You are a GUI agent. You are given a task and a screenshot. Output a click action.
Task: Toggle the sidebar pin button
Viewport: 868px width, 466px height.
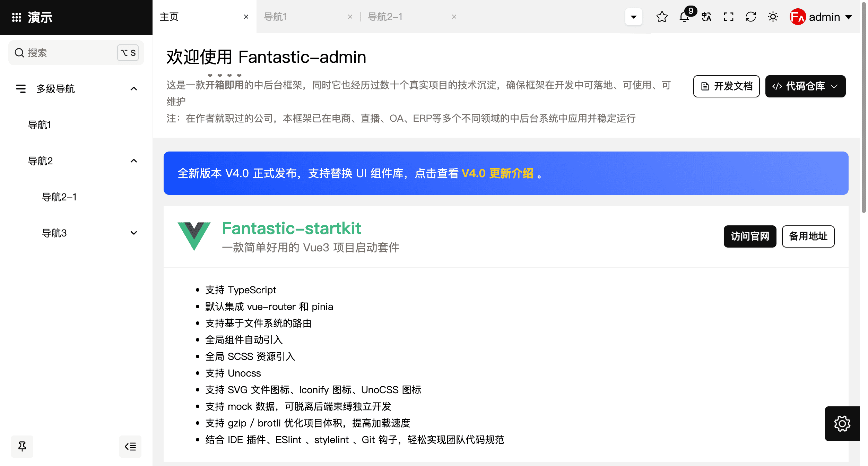(22, 446)
